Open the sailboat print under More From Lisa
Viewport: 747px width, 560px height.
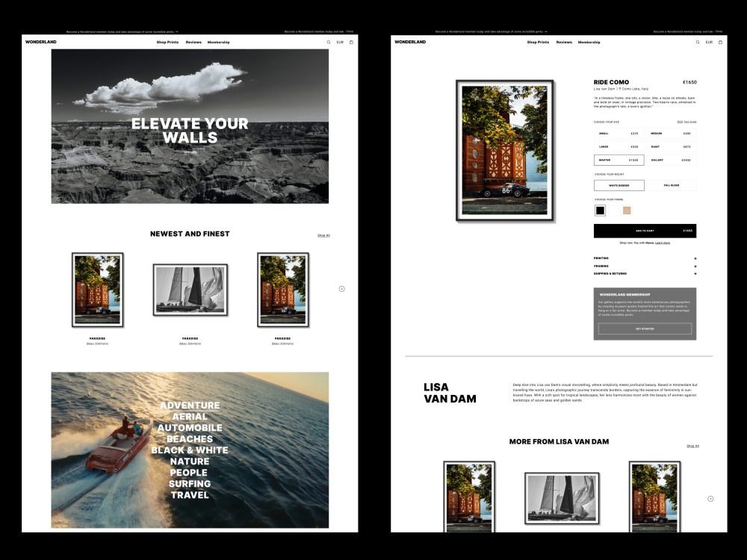pos(562,498)
